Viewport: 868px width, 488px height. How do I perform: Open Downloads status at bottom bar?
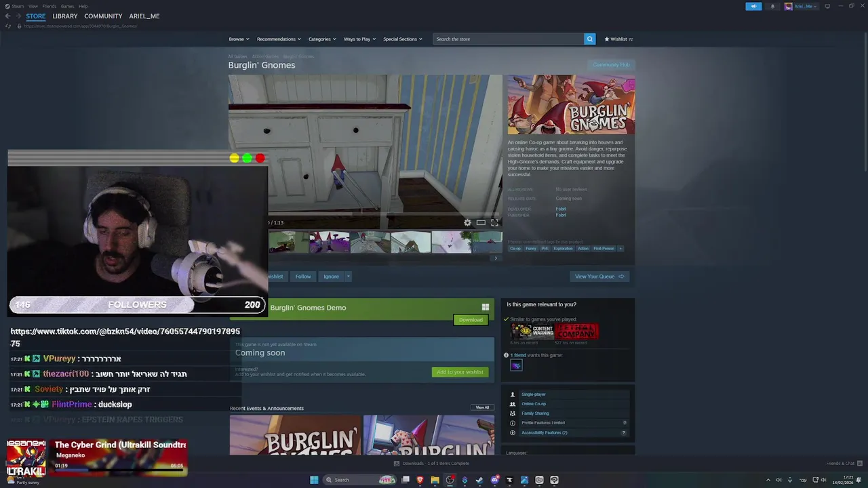pyautogui.click(x=432, y=464)
